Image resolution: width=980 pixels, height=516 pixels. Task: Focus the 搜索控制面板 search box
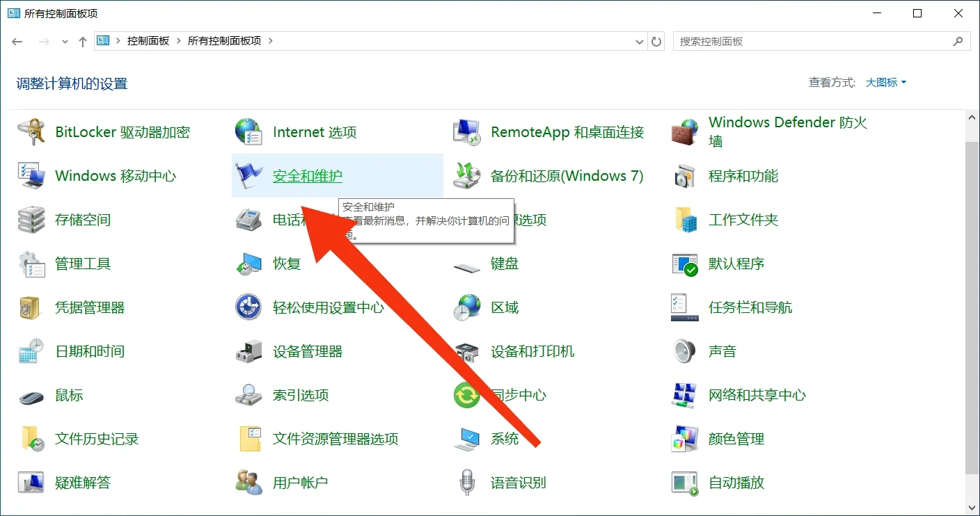[822, 41]
